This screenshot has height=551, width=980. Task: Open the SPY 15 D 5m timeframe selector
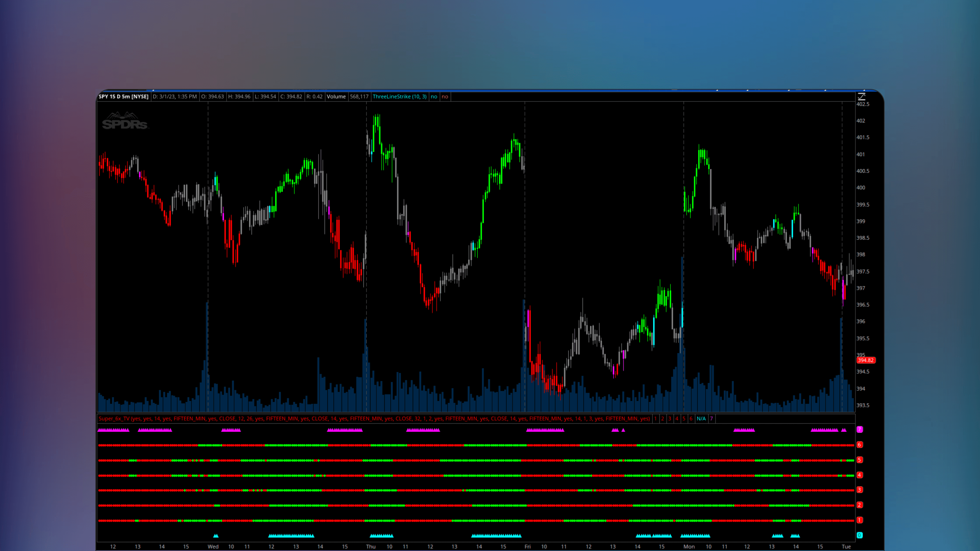[x=124, y=96]
